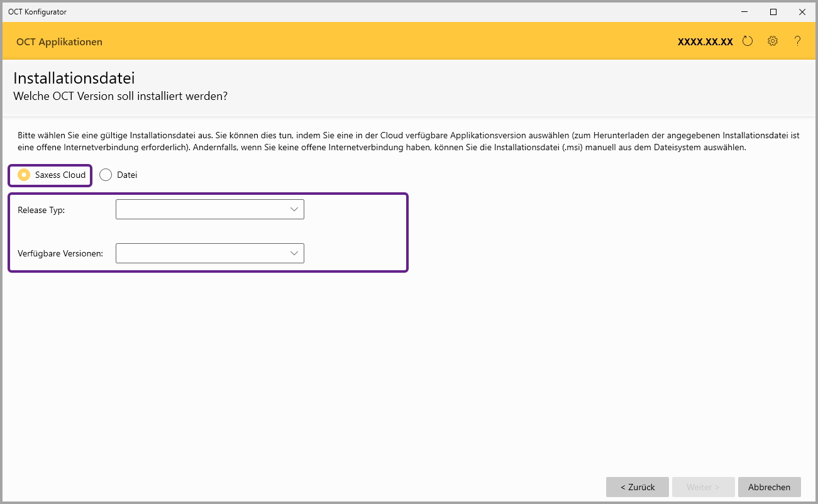
Task: Cancel setup with the Abbrechen button
Action: click(770, 487)
